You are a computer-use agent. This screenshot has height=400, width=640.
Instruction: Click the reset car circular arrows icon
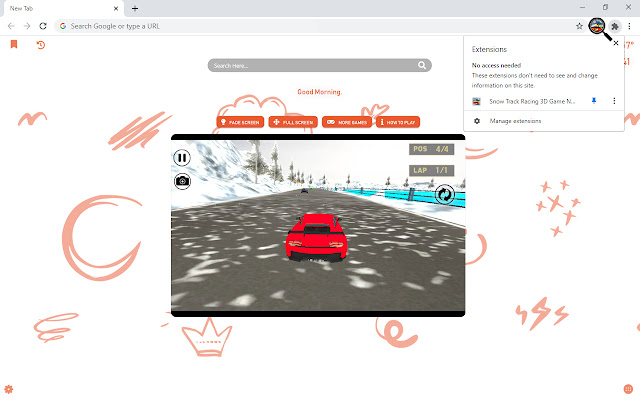tap(444, 194)
